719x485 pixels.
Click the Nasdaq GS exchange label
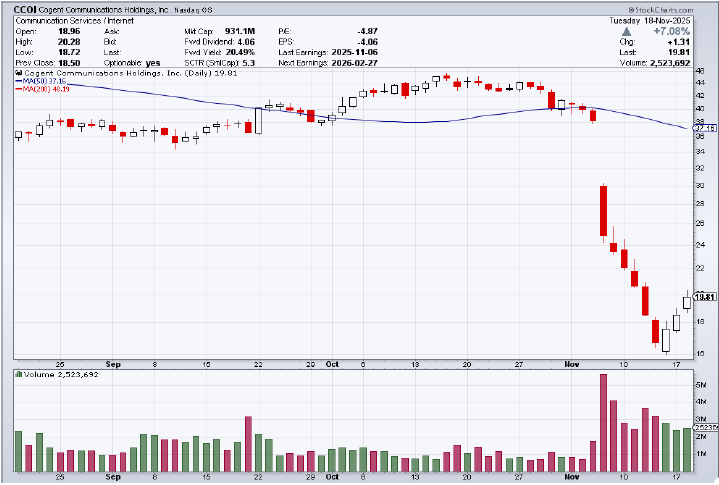click(194, 10)
